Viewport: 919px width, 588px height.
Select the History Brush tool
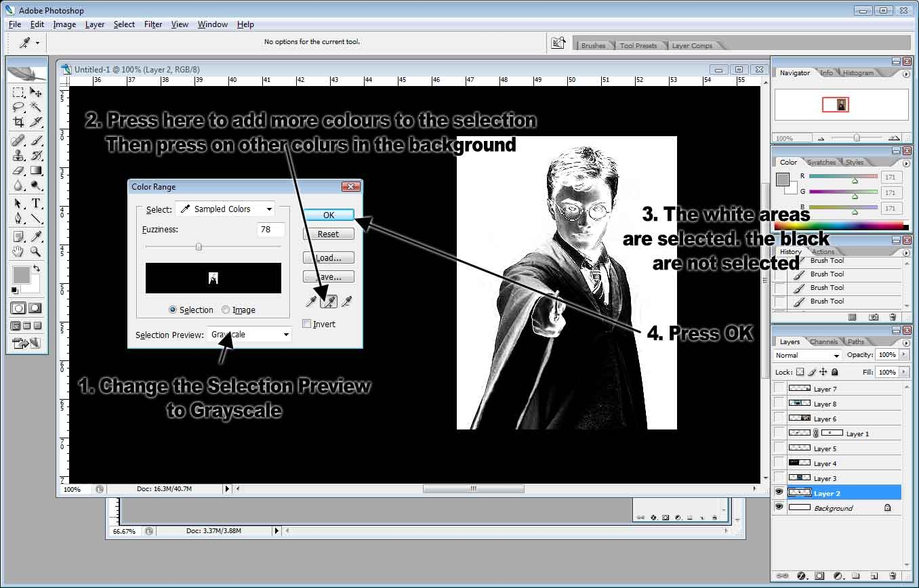point(36,156)
